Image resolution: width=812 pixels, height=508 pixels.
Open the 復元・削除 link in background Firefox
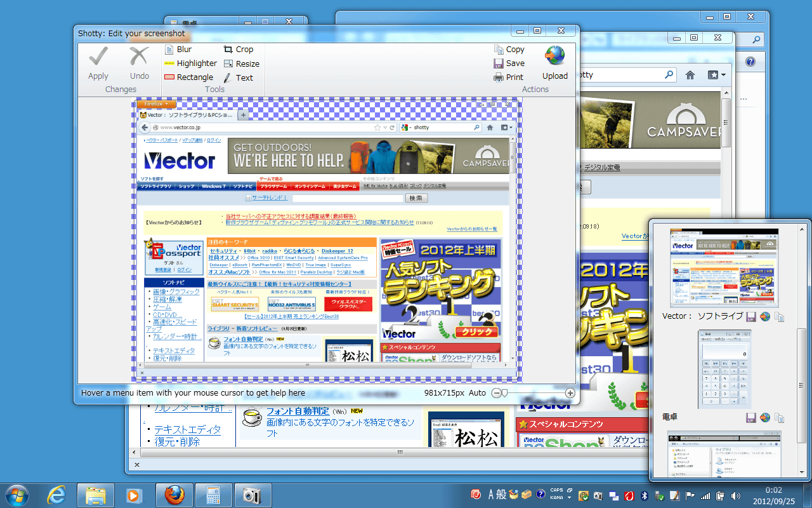coord(177,442)
